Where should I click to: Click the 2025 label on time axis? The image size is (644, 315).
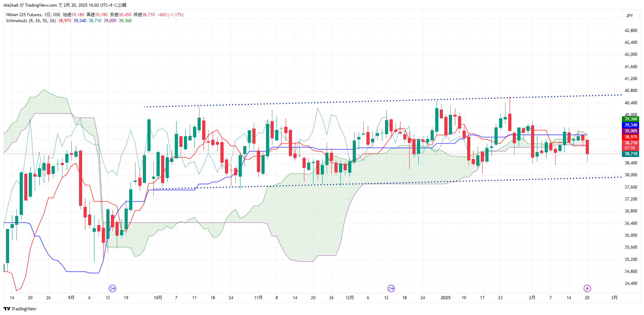click(x=445, y=298)
